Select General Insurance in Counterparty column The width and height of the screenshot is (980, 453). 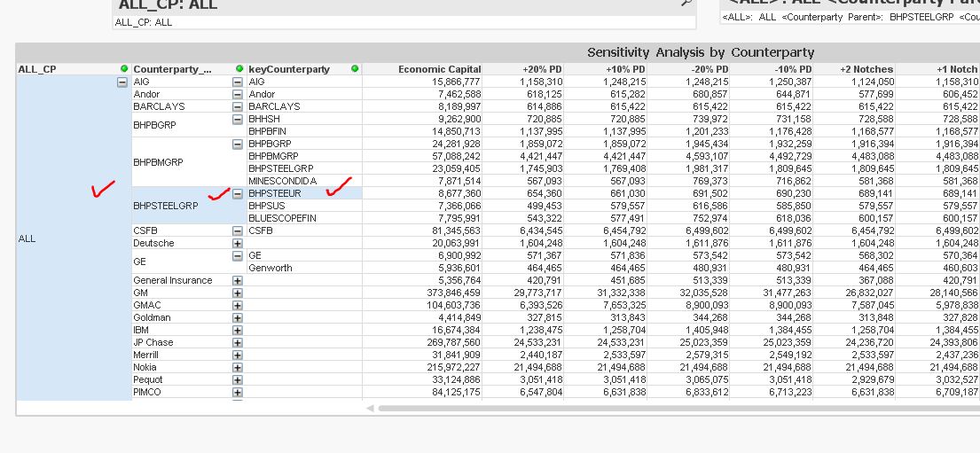[x=173, y=280]
